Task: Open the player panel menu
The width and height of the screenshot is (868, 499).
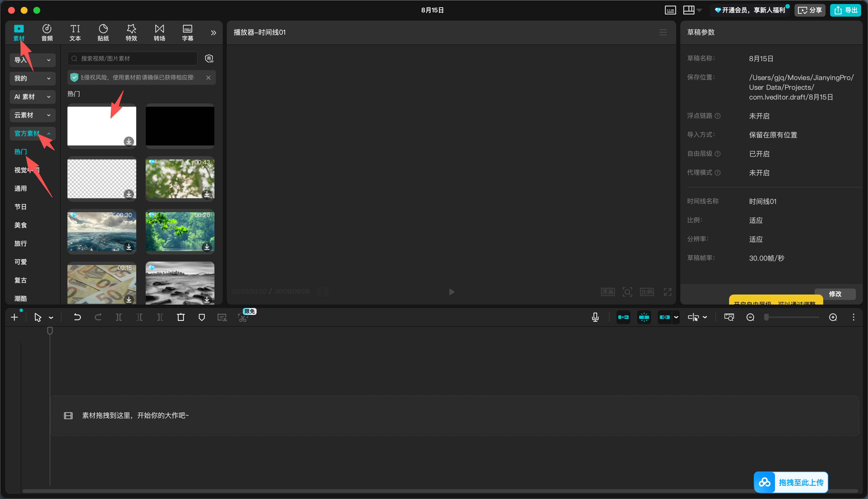Action: coord(663,32)
